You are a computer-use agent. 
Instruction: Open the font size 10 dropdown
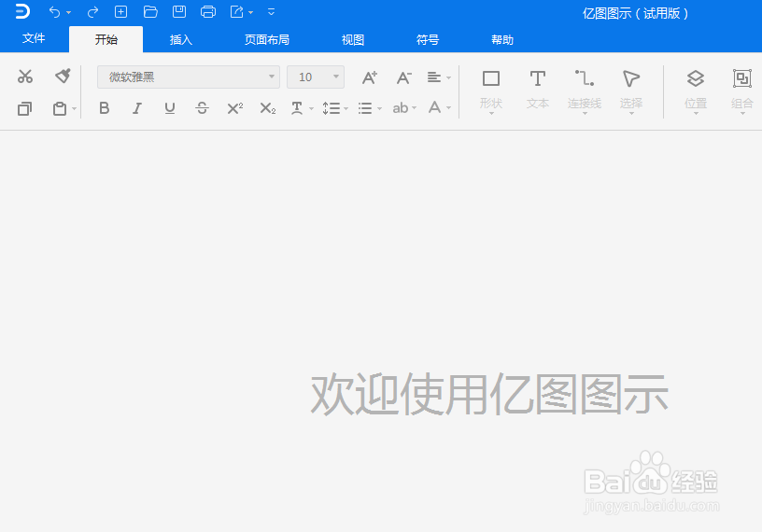(316, 77)
